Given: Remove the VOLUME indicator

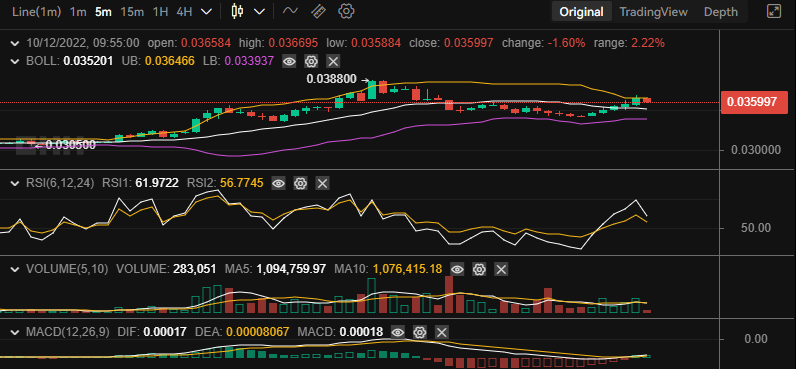Looking at the screenshot, I should click(x=501, y=270).
